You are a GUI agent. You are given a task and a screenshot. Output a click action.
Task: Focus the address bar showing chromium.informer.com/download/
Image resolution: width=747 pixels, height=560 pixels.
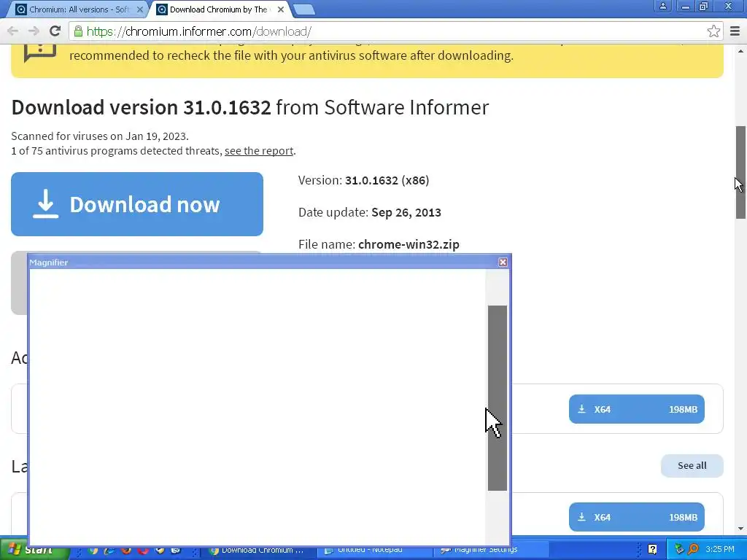(x=395, y=31)
